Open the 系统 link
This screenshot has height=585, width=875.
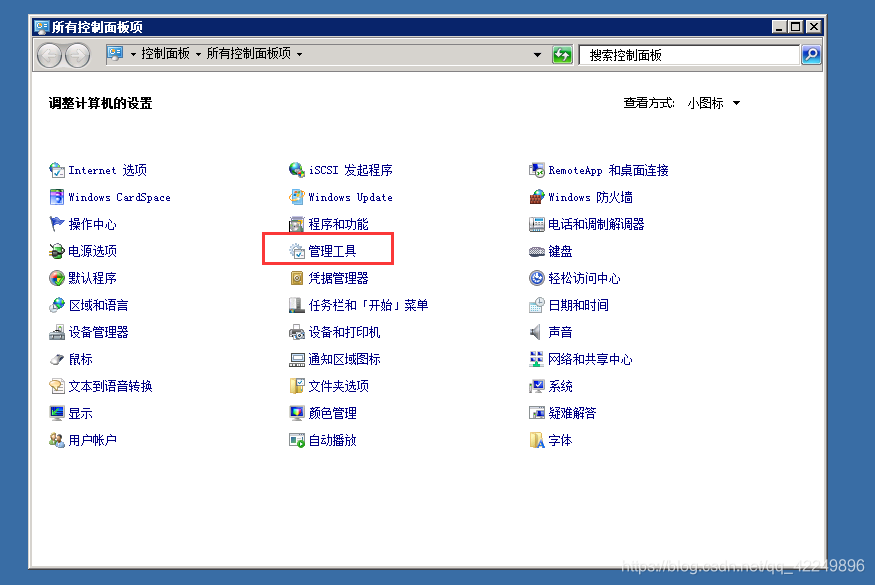(x=560, y=386)
